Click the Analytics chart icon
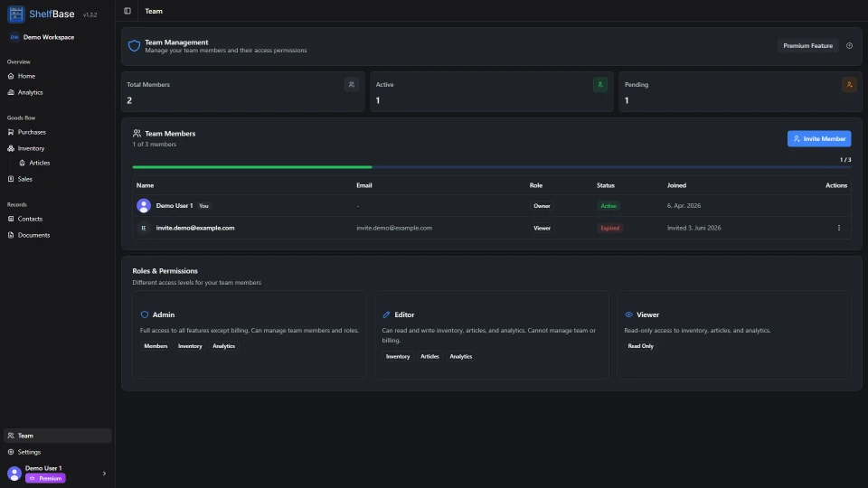The height and width of the screenshot is (488, 868). tap(11, 92)
